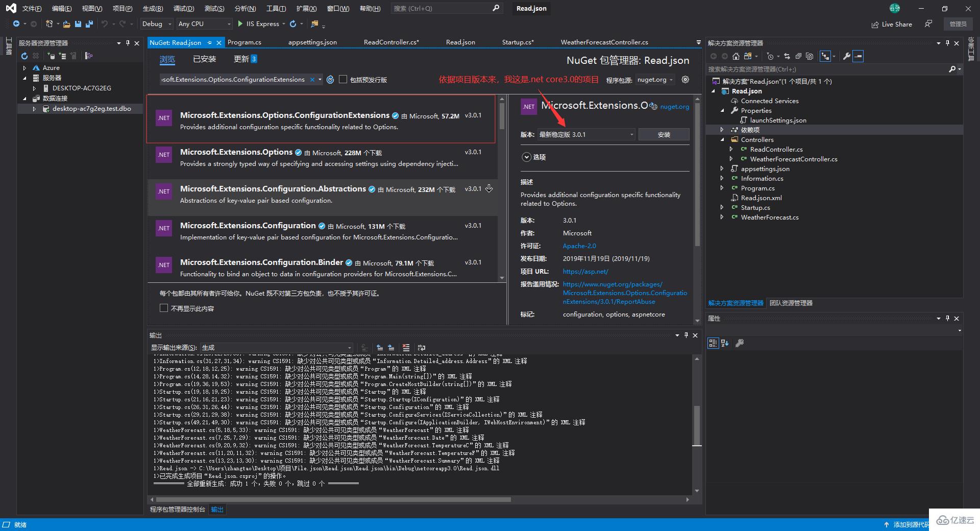
Task: Open the 调试(D) menu
Action: click(184, 9)
